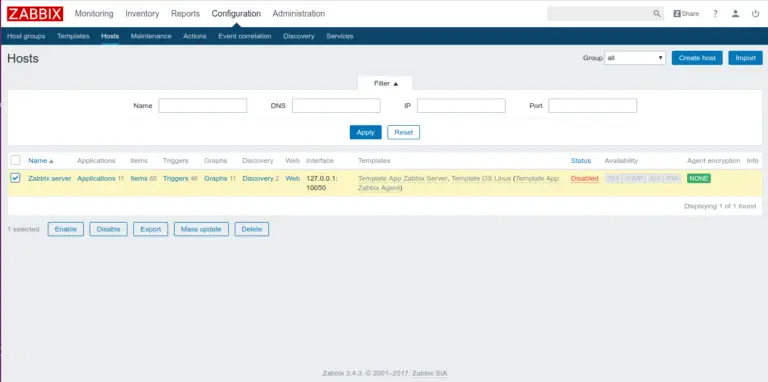This screenshot has height=382, width=768.
Task: Focus the top search box
Action: coord(600,14)
